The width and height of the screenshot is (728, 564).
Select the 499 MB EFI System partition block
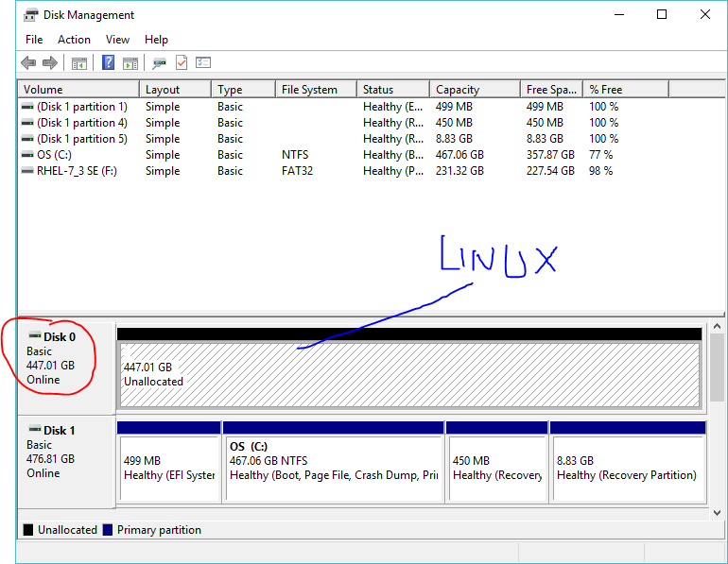[x=168, y=468]
